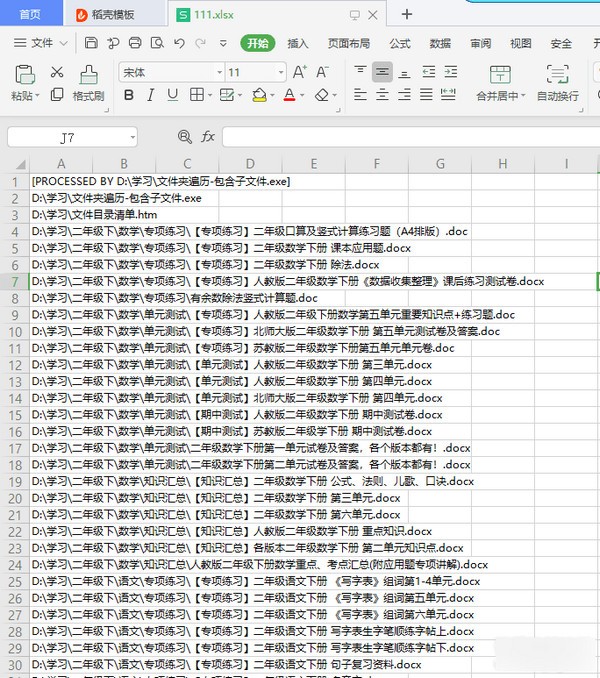Decrease font size with A- icon
Screen dimensions: 600x678
coord(322,72)
